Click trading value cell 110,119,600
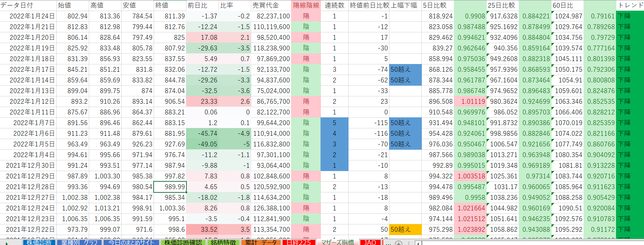Image resolution: width=644 pixels, height=245 pixels. (x=271, y=27)
